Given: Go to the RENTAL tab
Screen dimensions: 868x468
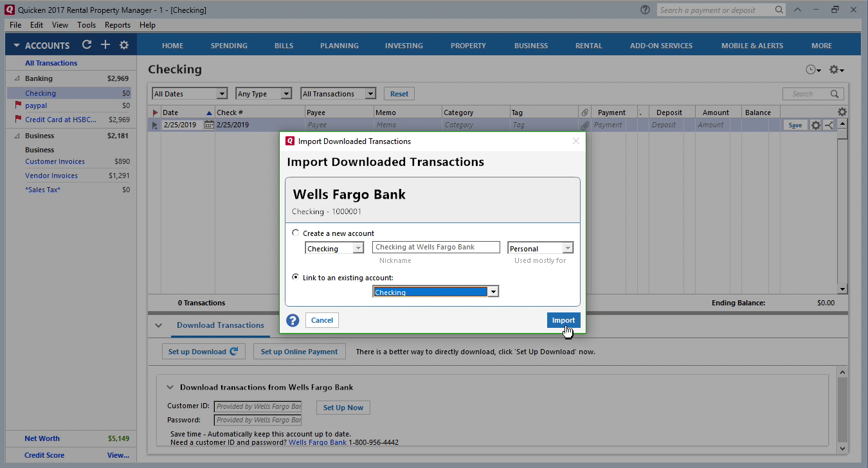Looking at the screenshot, I should [589, 46].
